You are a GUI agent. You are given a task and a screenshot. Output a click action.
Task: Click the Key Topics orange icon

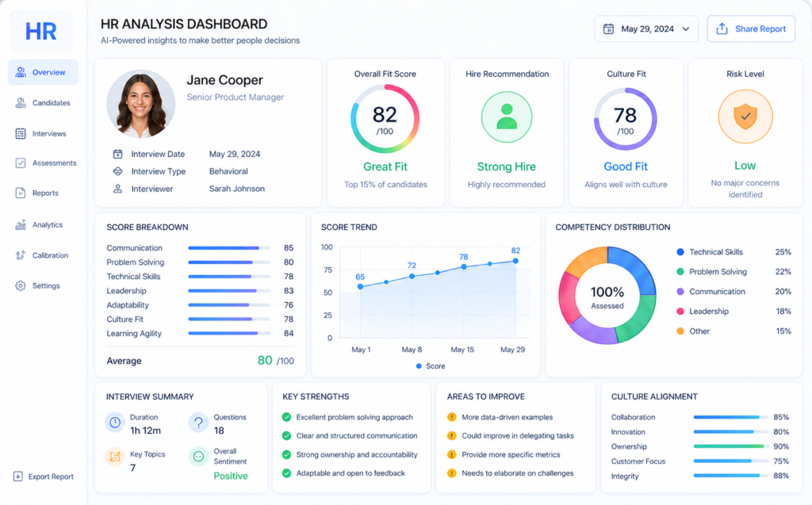point(115,457)
